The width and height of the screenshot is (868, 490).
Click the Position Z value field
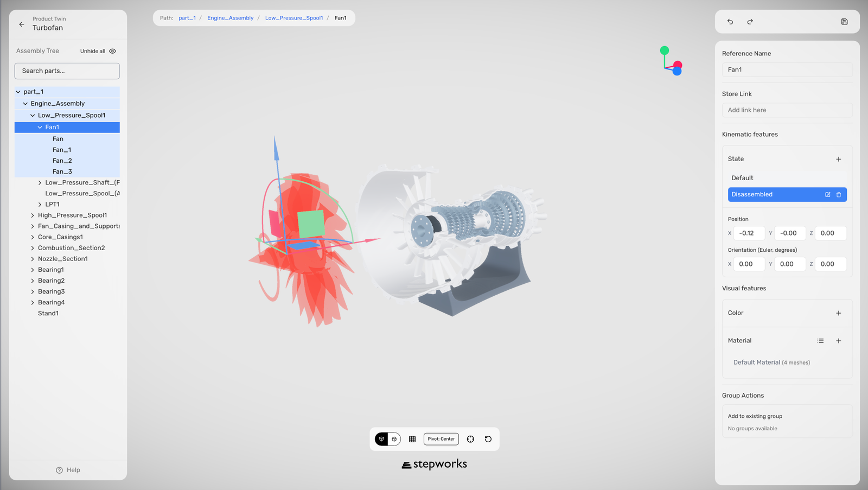[831, 233]
